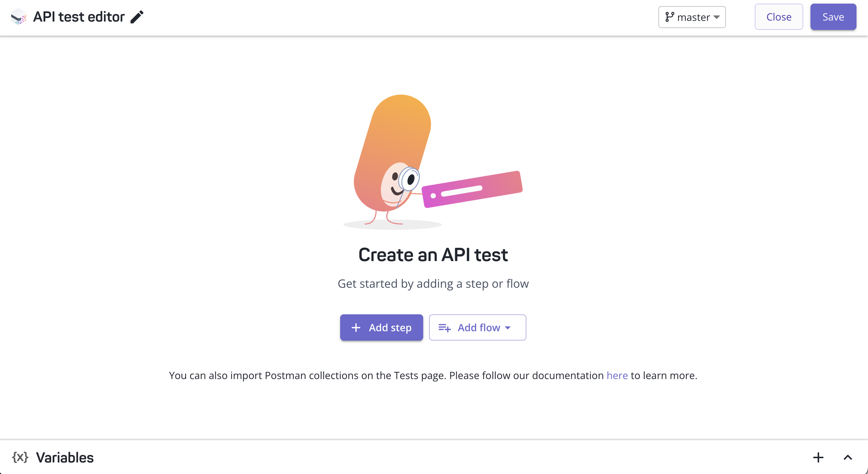Click the Close button
The height and width of the screenshot is (474, 868).
click(x=779, y=17)
